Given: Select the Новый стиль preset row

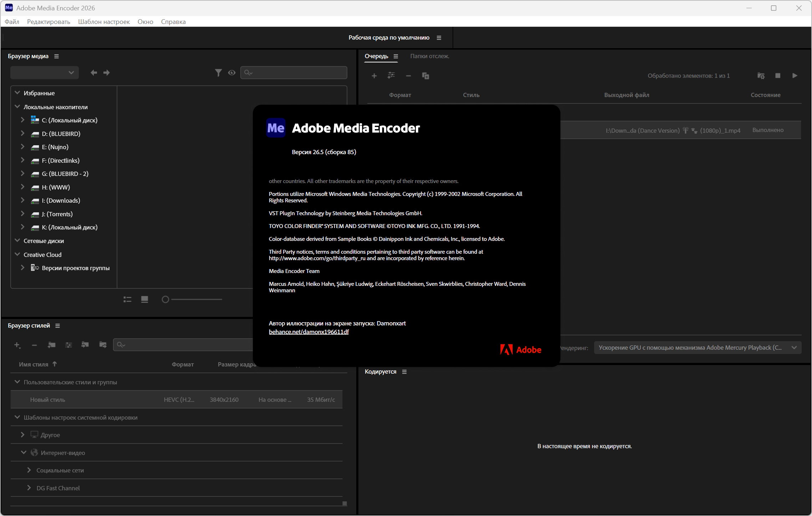Looking at the screenshot, I should (x=177, y=400).
